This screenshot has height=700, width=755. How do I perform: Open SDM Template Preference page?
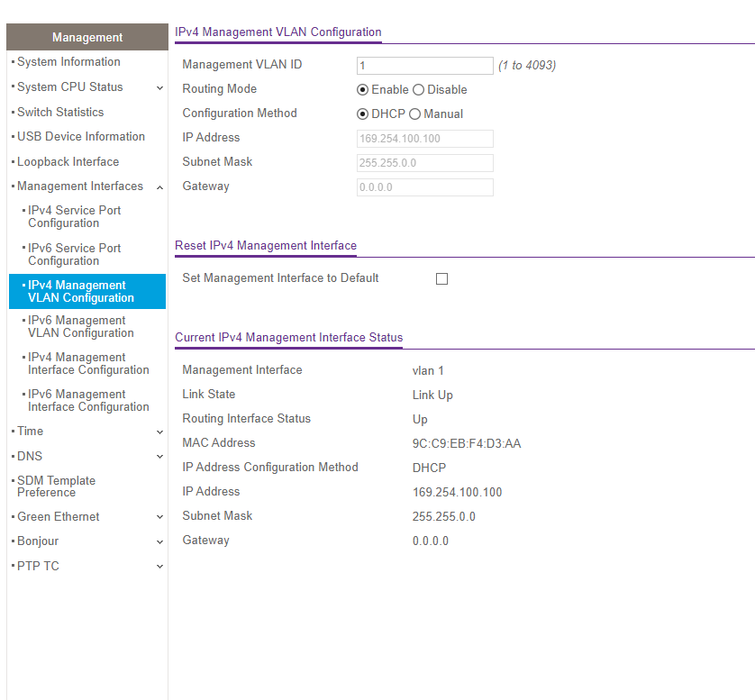(x=57, y=486)
